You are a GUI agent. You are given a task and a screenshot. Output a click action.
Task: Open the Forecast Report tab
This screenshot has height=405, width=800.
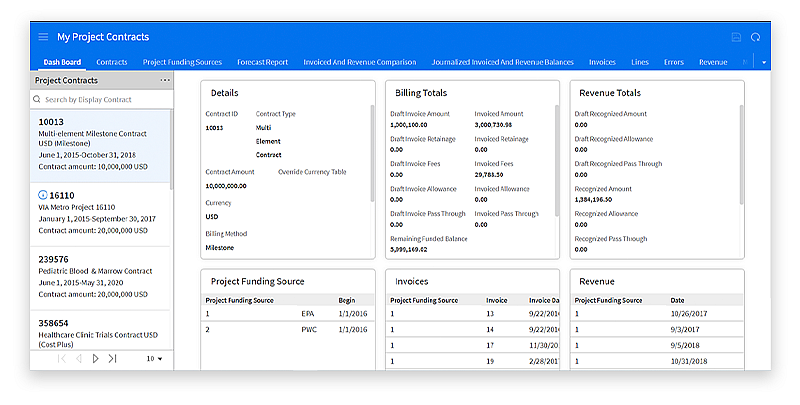(x=264, y=62)
